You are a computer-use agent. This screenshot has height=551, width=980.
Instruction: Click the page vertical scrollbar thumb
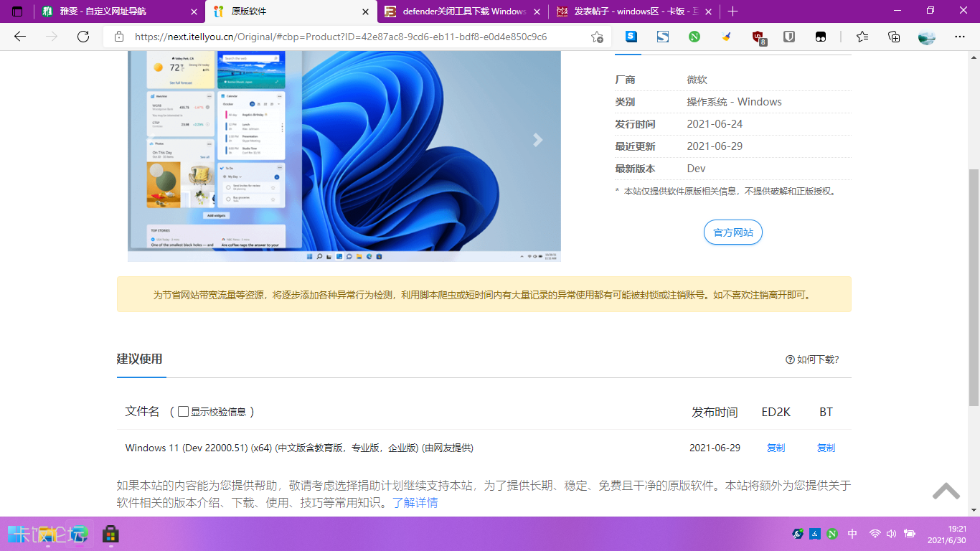(x=974, y=287)
